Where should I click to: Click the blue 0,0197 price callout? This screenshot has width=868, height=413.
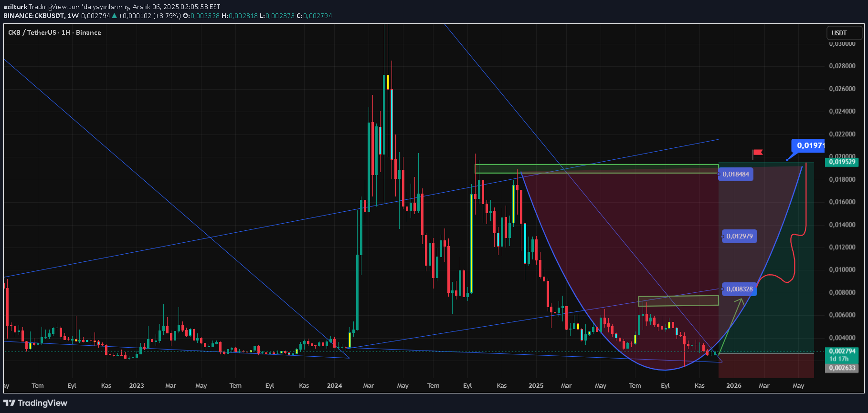809,145
